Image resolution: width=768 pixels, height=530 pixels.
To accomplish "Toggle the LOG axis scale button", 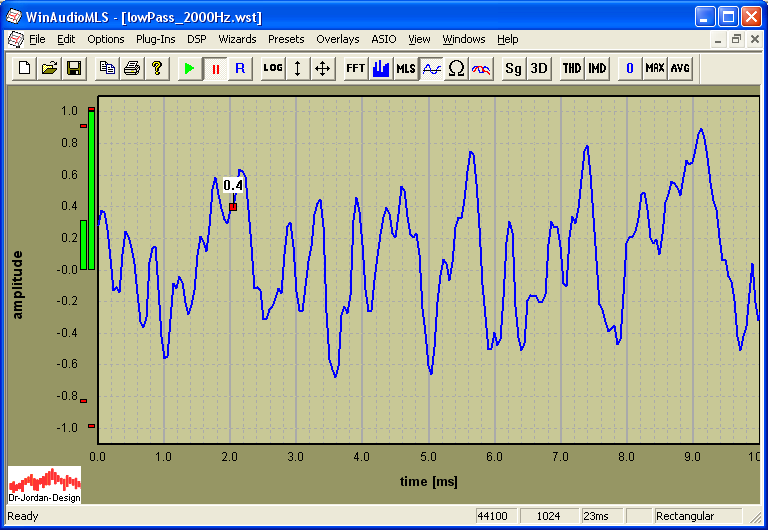I will click(272, 68).
